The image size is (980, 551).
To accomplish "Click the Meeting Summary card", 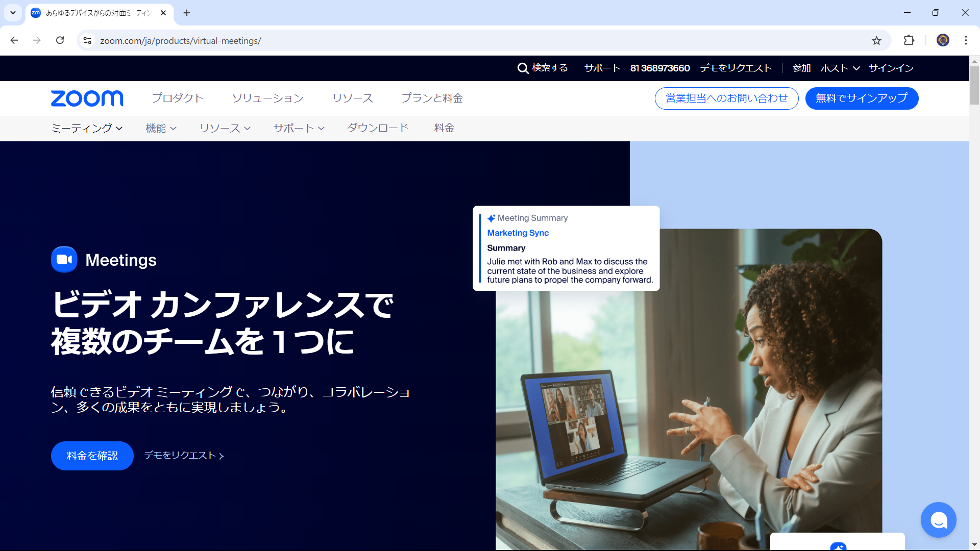I will tap(566, 248).
